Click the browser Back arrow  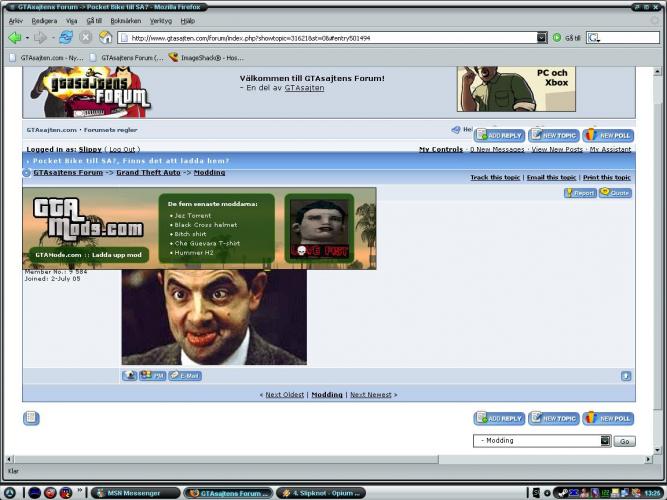coord(15,37)
